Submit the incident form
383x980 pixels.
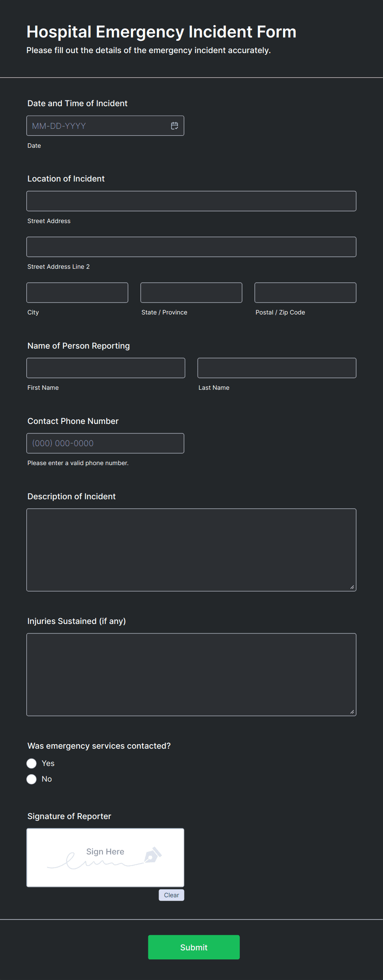point(194,947)
